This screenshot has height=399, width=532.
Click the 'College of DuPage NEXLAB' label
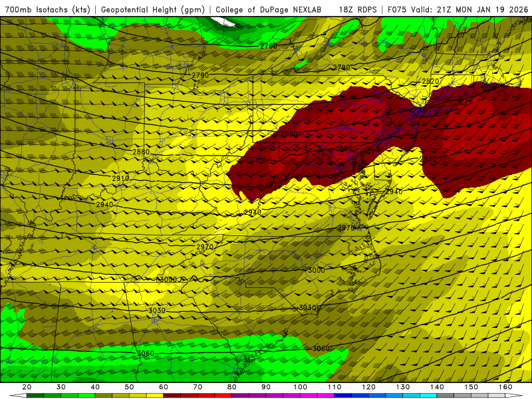coord(269,10)
